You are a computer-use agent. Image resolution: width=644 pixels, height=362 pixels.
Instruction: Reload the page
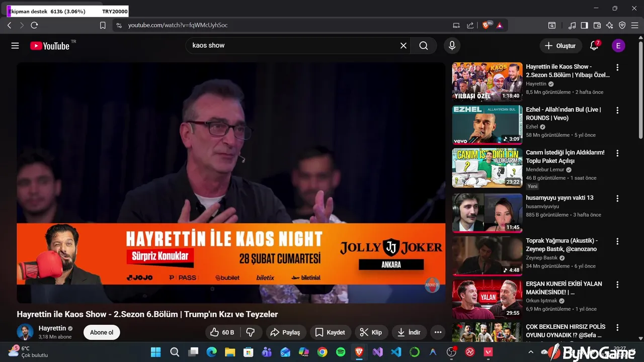click(x=34, y=25)
